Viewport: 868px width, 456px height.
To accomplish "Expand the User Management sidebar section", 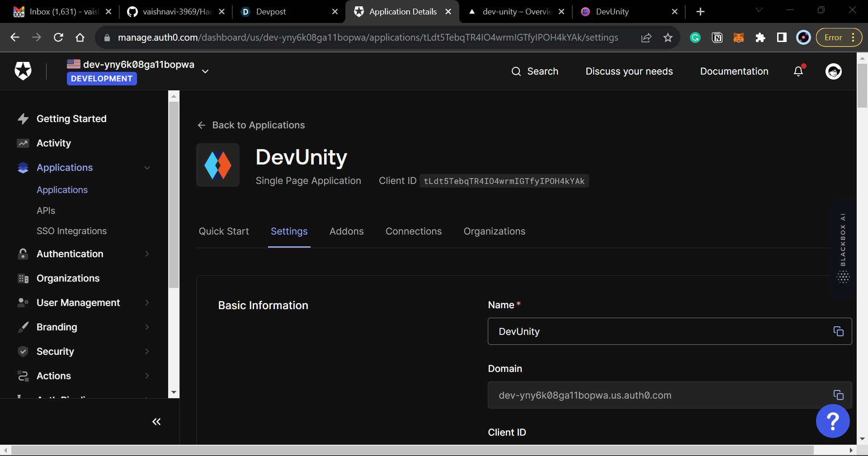I will tap(147, 303).
